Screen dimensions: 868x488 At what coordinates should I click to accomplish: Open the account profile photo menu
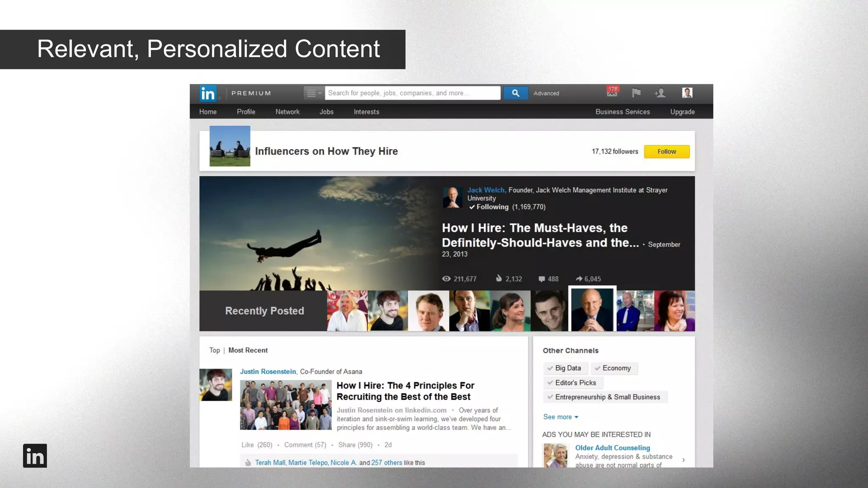687,93
